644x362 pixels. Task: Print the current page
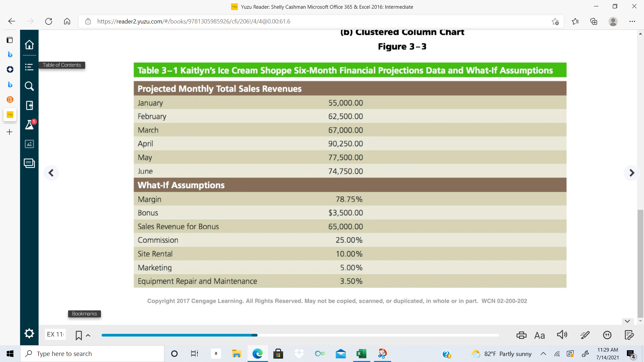click(x=521, y=335)
